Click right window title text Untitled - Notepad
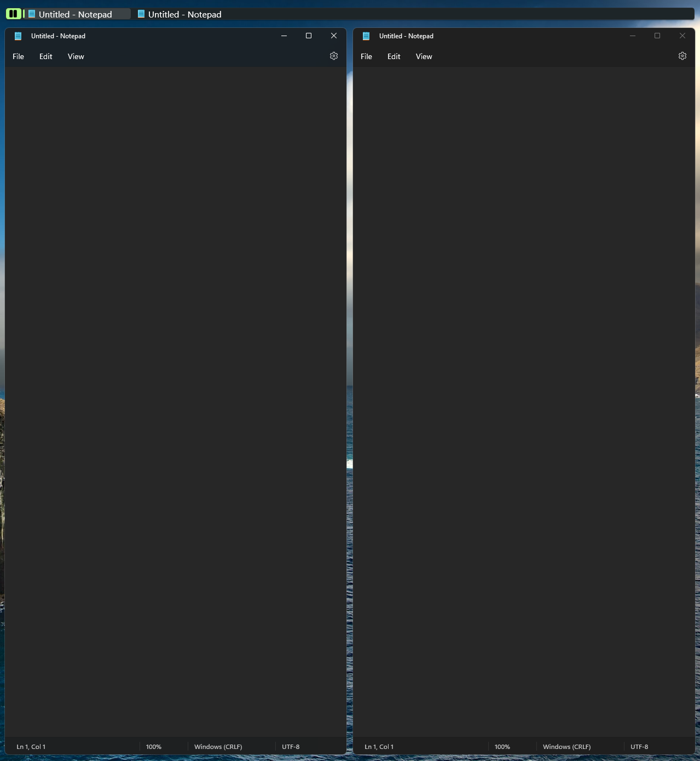Image resolution: width=700 pixels, height=761 pixels. point(406,36)
